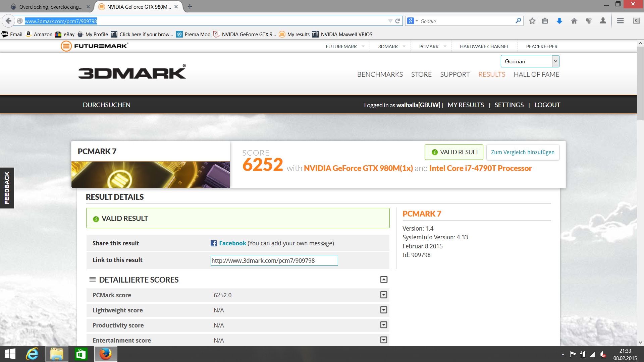Open the German language dropdown
This screenshot has height=362, width=644.
tap(530, 61)
